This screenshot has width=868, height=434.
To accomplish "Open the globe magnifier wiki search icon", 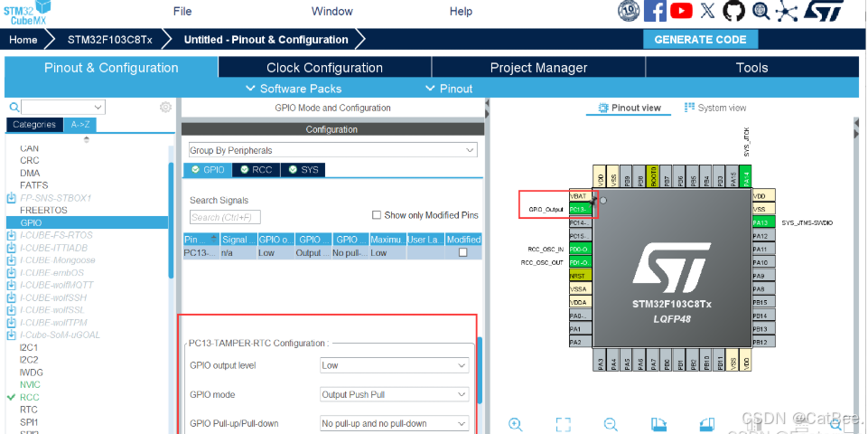I will [x=761, y=11].
